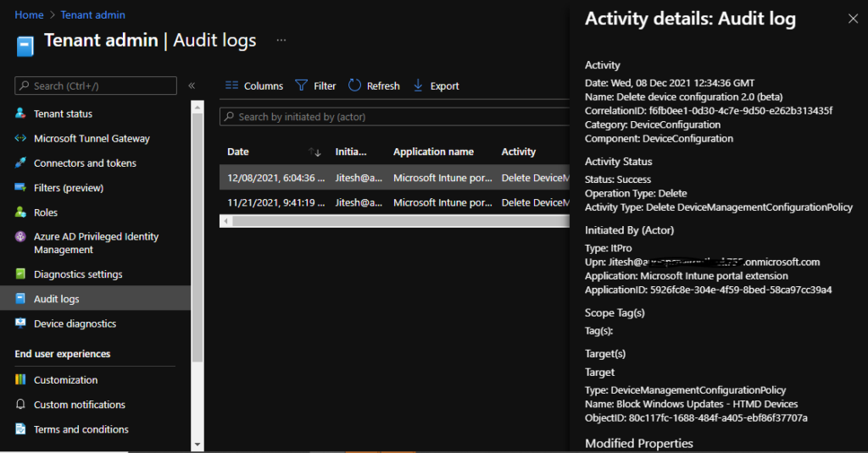The height and width of the screenshot is (453, 868).
Task: Click the Modified Properties heading
Action: click(x=639, y=443)
